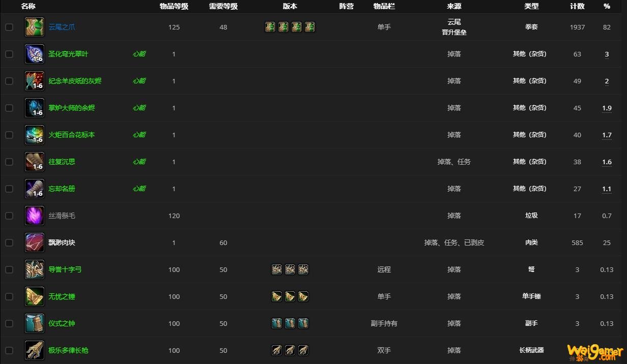Open the 飘渺肉块 item link

62,242
